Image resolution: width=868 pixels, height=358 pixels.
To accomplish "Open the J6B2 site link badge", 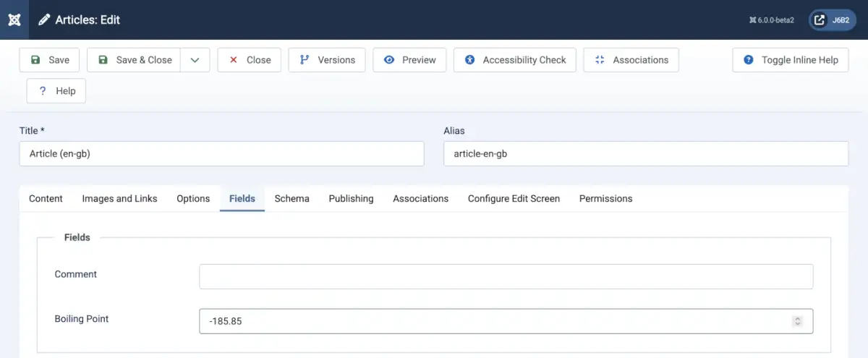I will pyautogui.click(x=831, y=20).
